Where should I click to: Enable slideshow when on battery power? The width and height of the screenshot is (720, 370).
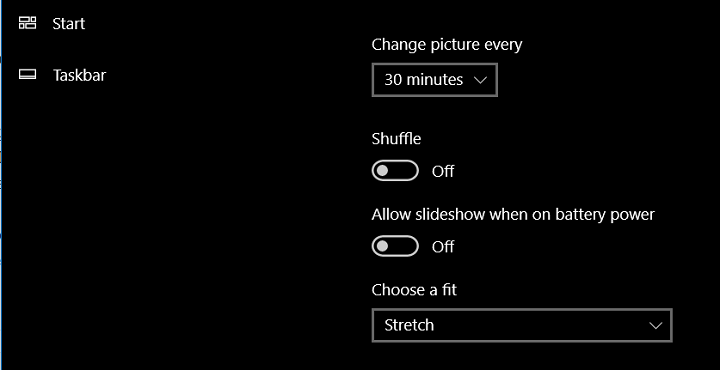click(x=395, y=247)
